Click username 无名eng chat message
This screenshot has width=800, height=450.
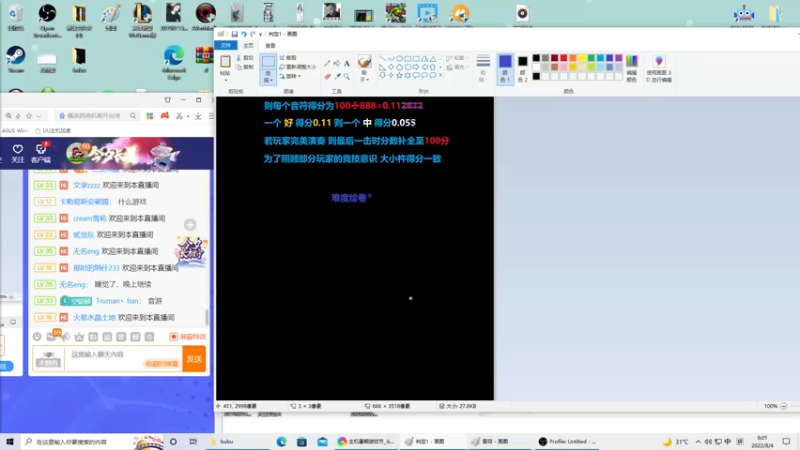tap(73, 284)
